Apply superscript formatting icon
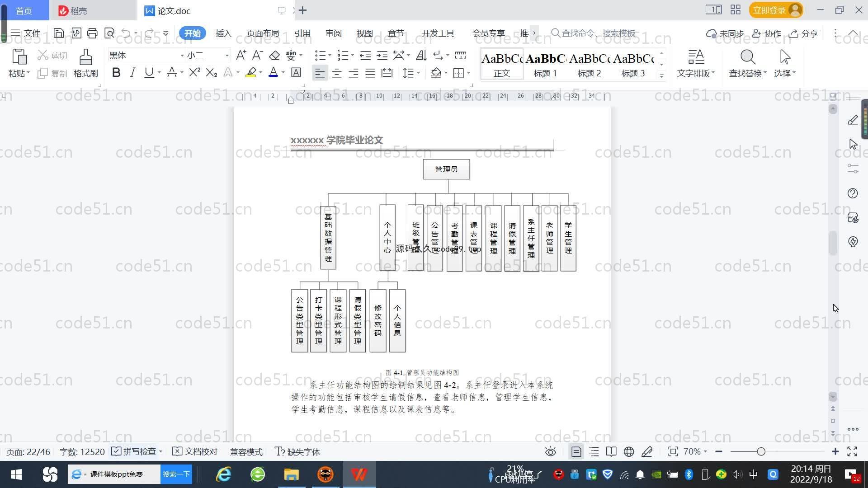Screen dimensions: 868x488 (194, 73)
